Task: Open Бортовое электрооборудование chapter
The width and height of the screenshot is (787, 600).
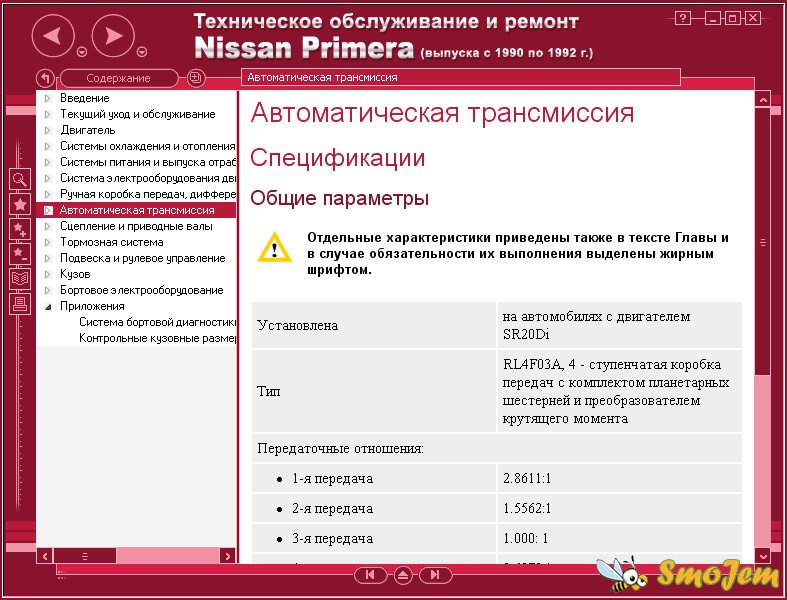Action: [142, 290]
